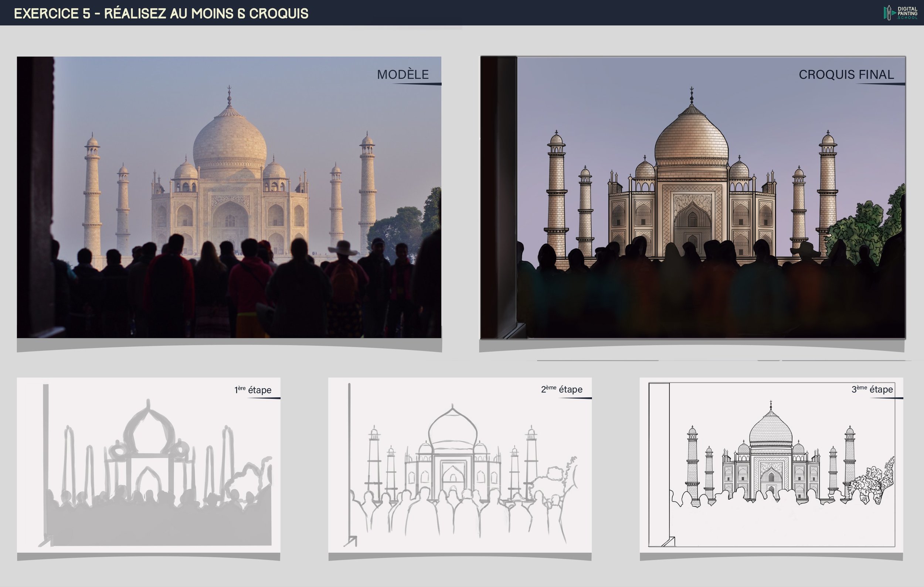The width and height of the screenshot is (924, 587).
Task: Click the '3ème étape' label
Action: (x=872, y=389)
